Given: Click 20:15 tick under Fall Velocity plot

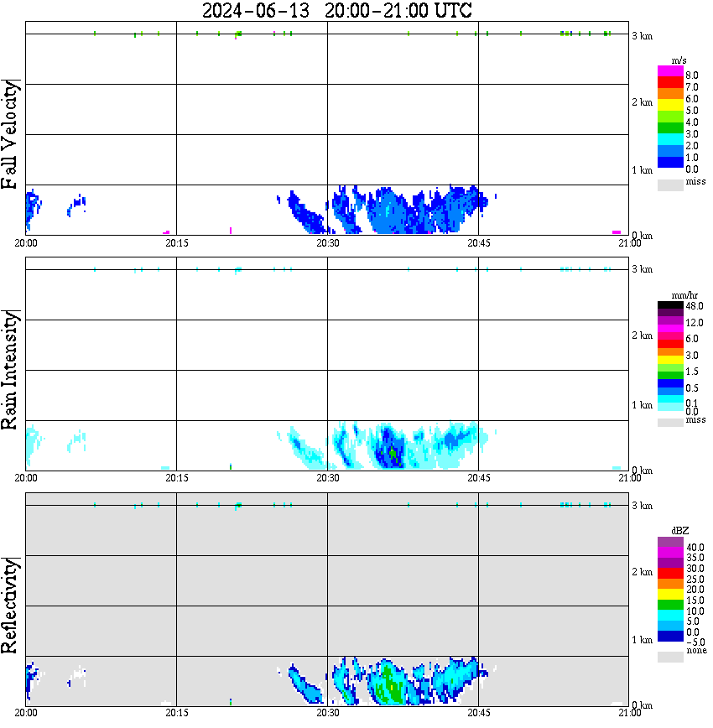Looking at the screenshot, I should click(x=177, y=243).
